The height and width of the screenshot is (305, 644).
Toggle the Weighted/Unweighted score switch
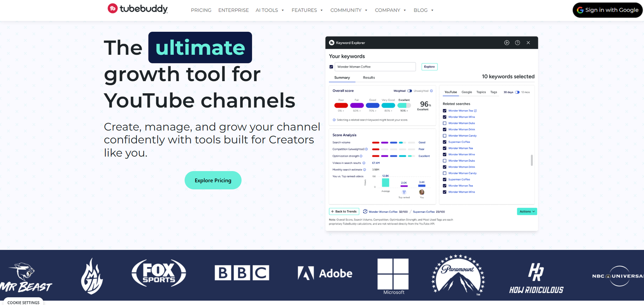410,91
